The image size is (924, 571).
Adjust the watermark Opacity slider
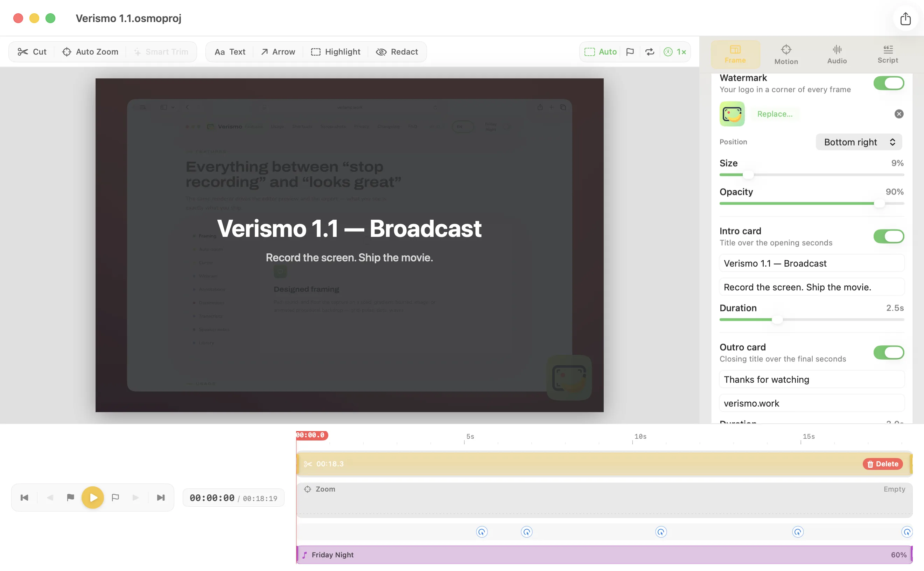click(x=811, y=204)
